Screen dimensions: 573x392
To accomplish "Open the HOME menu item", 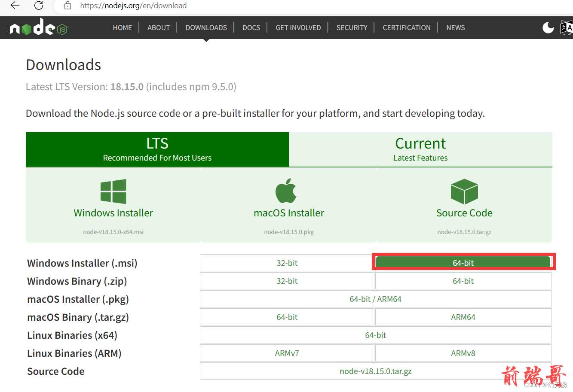I will point(123,27).
